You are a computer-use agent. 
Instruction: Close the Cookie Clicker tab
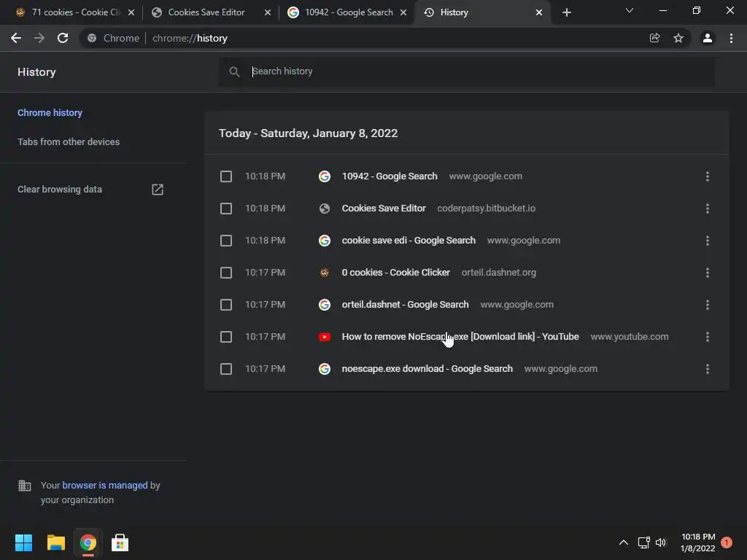click(x=131, y=12)
